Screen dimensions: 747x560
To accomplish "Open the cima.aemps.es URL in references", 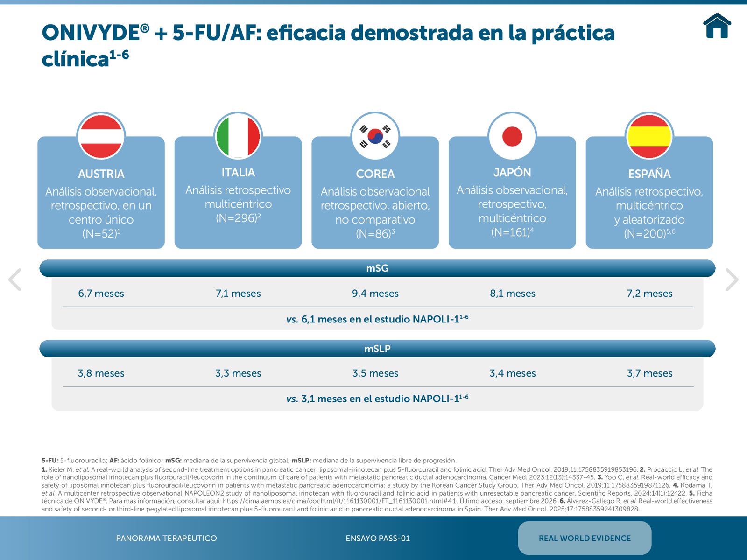I will 340,501.
